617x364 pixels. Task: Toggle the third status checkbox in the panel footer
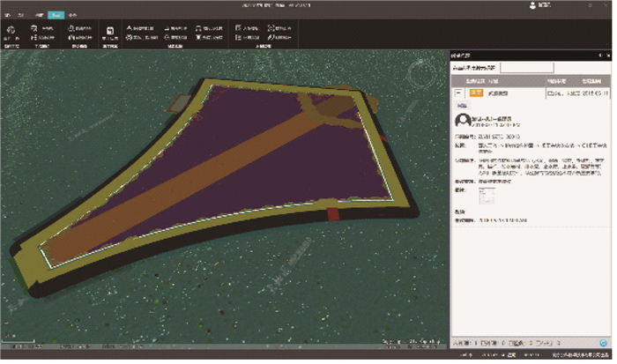tap(539, 341)
